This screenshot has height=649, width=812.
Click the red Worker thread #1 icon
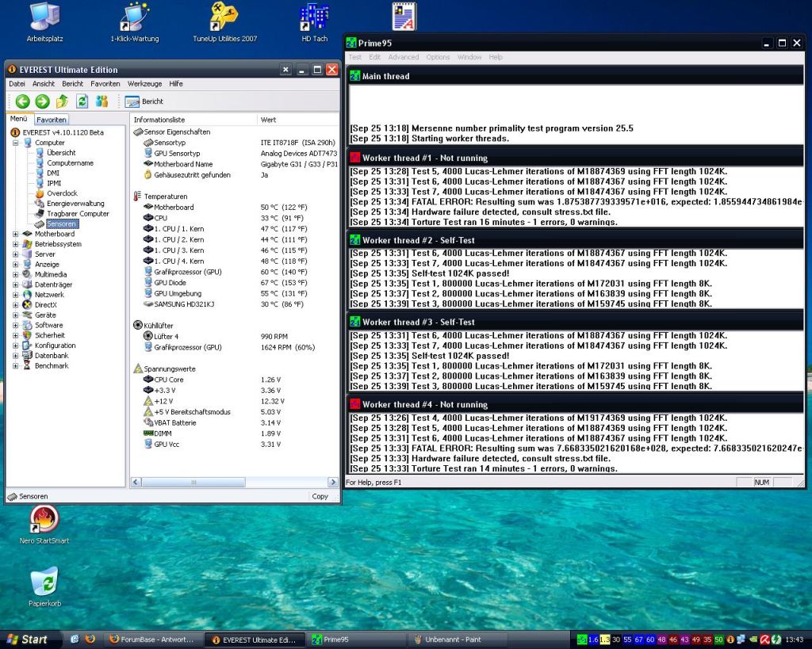[x=354, y=158]
